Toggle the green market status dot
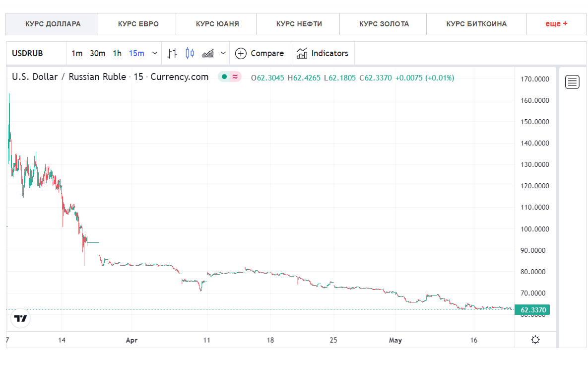 pyautogui.click(x=224, y=77)
